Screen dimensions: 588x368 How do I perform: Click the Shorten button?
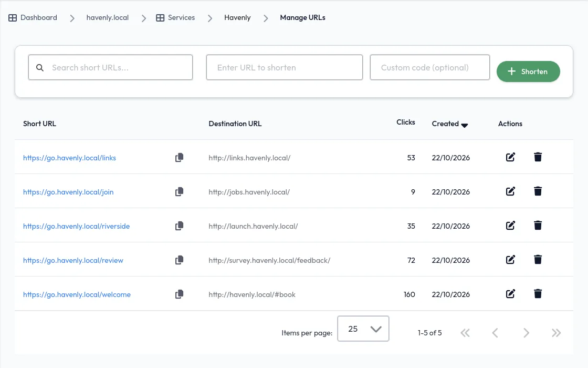(x=528, y=71)
